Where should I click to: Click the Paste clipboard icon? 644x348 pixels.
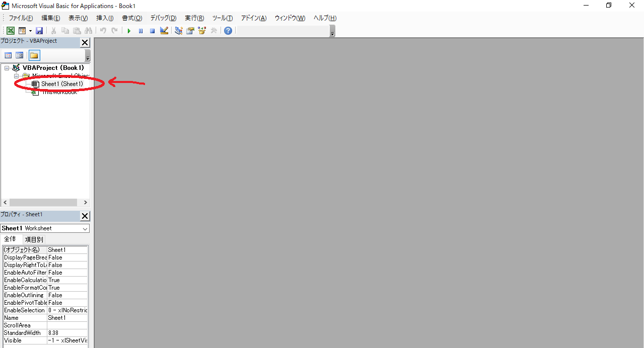[x=77, y=31]
